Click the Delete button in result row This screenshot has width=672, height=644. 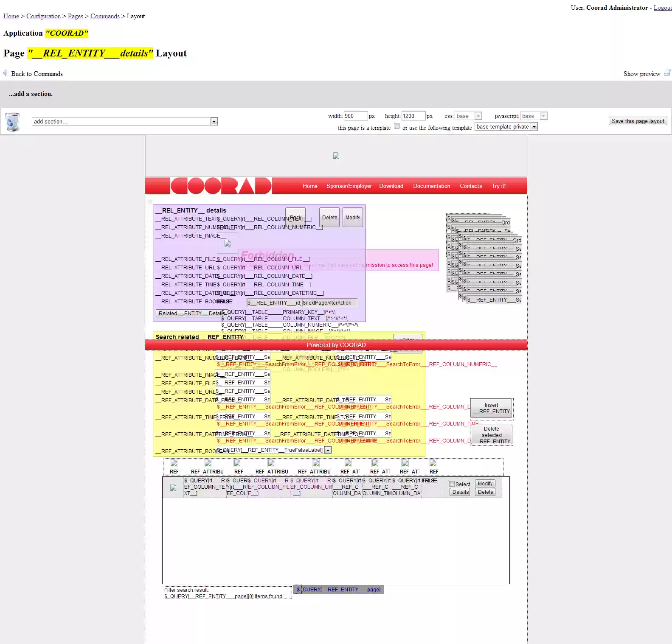point(485,492)
